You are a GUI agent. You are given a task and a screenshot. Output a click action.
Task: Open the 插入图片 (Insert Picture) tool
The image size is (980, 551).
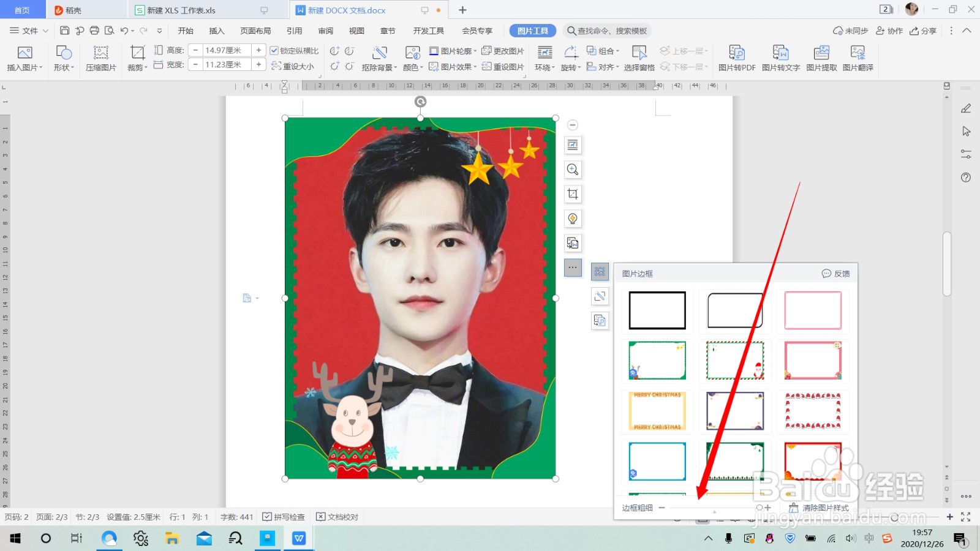(24, 59)
